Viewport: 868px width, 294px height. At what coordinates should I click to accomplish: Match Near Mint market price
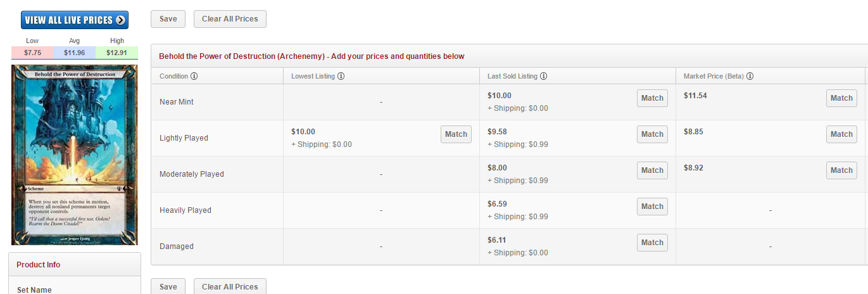click(x=841, y=98)
